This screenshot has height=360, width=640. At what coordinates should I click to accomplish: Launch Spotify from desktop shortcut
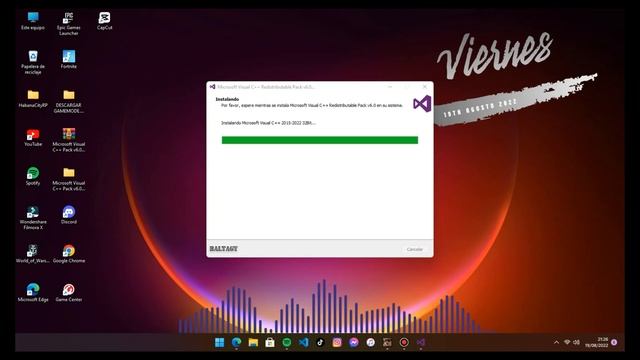tap(33, 176)
